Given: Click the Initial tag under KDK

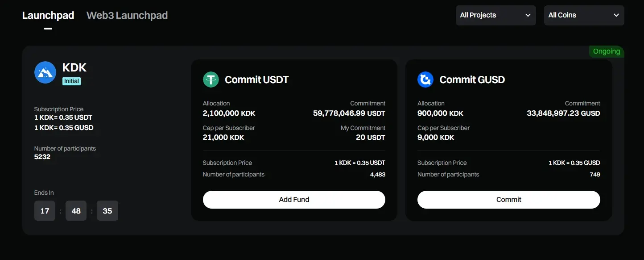Looking at the screenshot, I should point(71,81).
